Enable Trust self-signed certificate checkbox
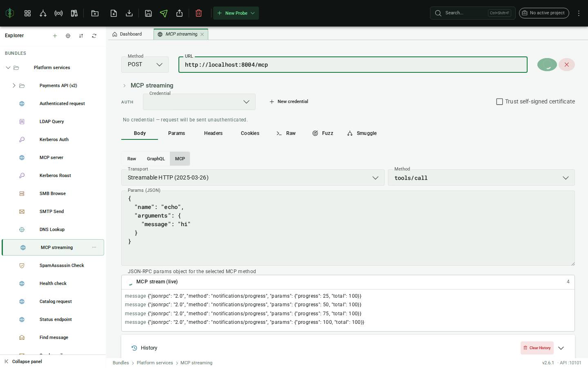The image size is (588, 368). pos(499,101)
